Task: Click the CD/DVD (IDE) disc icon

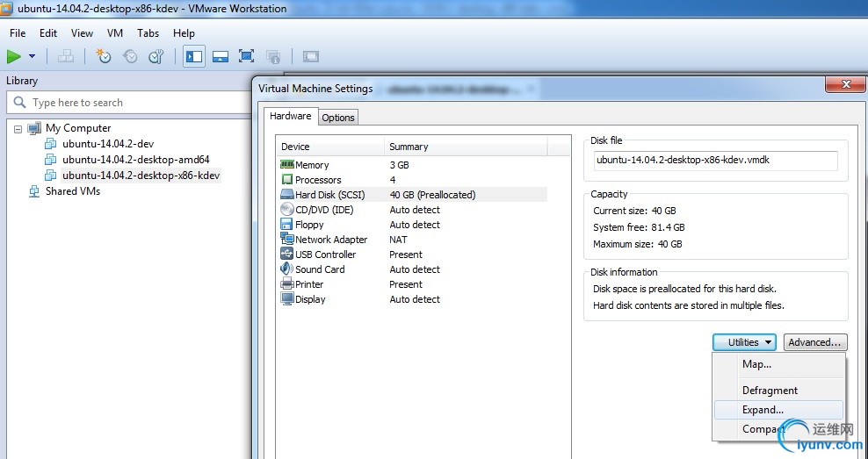Action: pyautogui.click(x=286, y=210)
